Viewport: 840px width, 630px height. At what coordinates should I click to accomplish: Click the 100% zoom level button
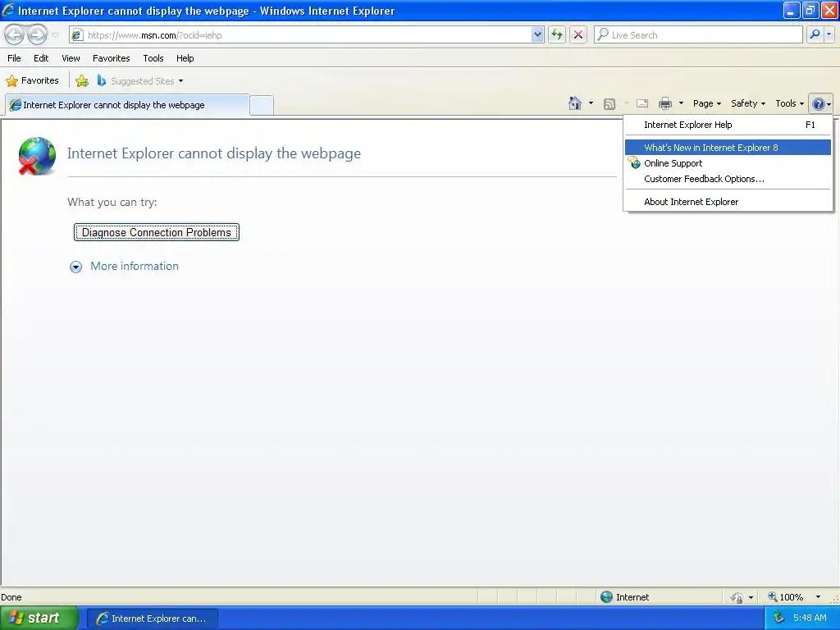pyautogui.click(x=785, y=597)
